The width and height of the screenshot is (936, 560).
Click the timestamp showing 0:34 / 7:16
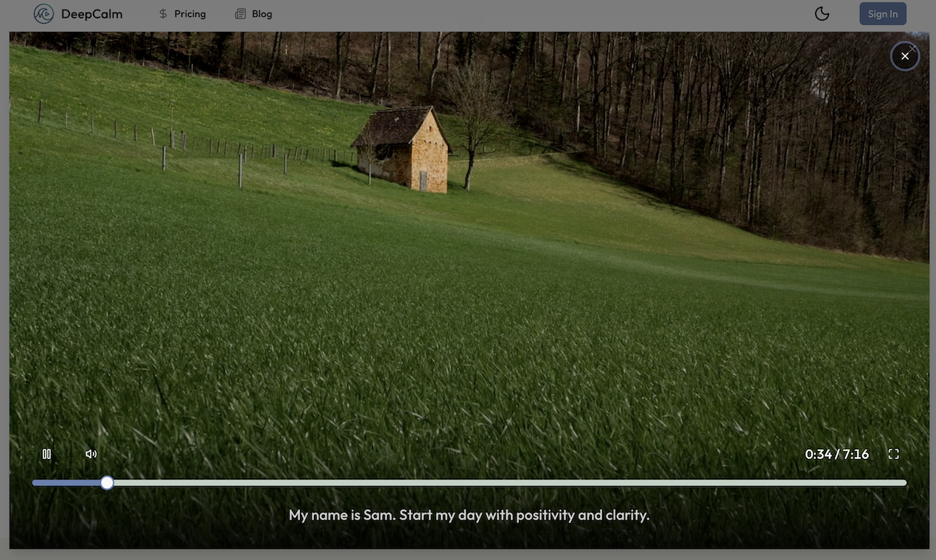(x=837, y=454)
